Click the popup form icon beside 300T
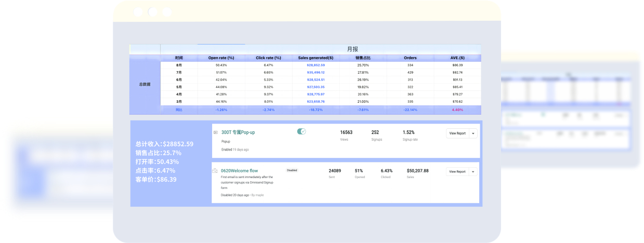Viewport: 644px width, 243px height. (216, 132)
